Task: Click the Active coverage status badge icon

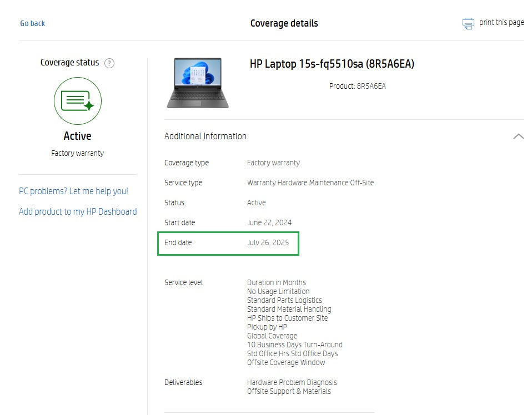Action: [x=78, y=101]
